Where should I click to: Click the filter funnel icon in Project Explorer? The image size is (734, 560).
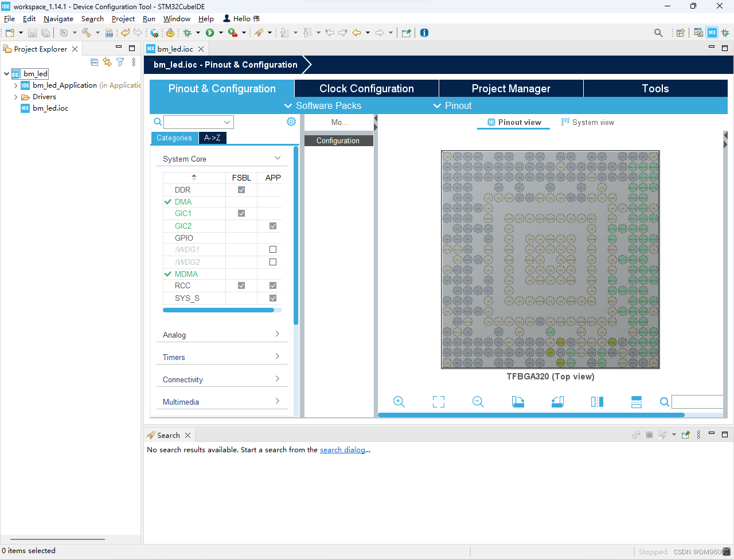point(120,62)
